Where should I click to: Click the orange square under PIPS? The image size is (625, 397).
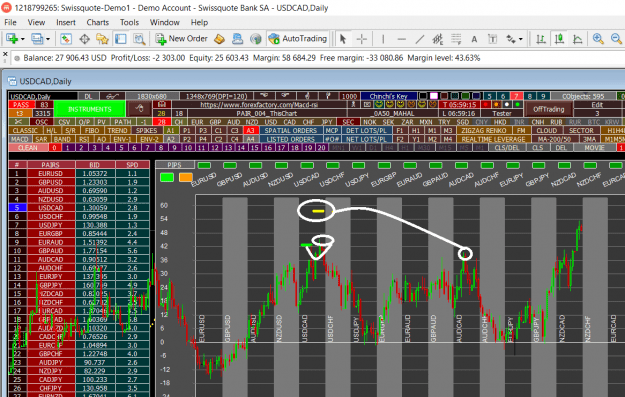(x=185, y=177)
